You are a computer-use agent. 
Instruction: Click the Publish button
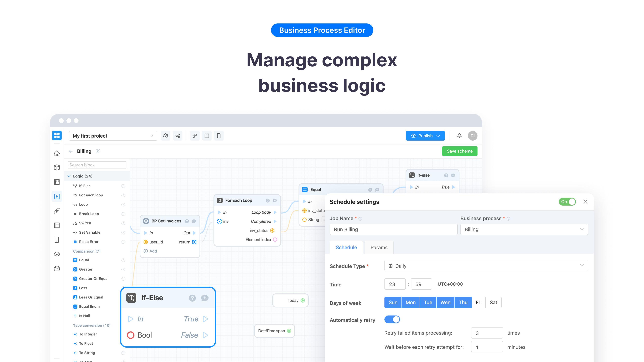pyautogui.click(x=425, y=136)
